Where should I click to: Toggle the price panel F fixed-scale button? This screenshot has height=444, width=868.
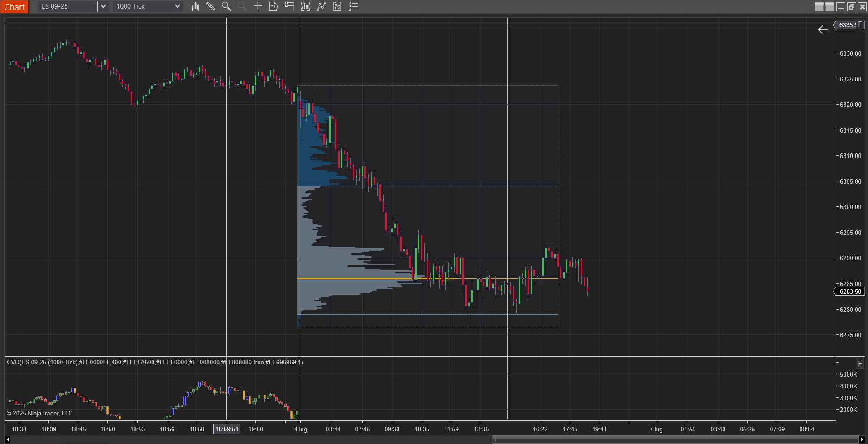(860, 24)
